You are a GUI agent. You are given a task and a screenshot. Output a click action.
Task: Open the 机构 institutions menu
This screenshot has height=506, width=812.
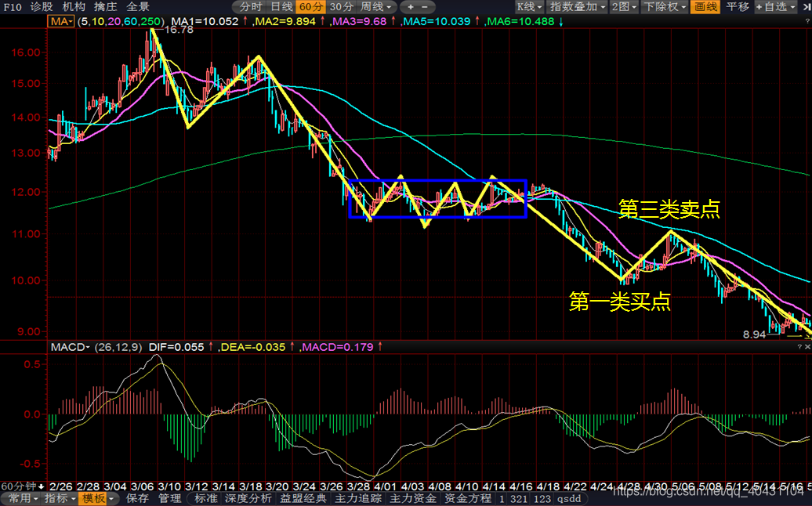(74, 7)
